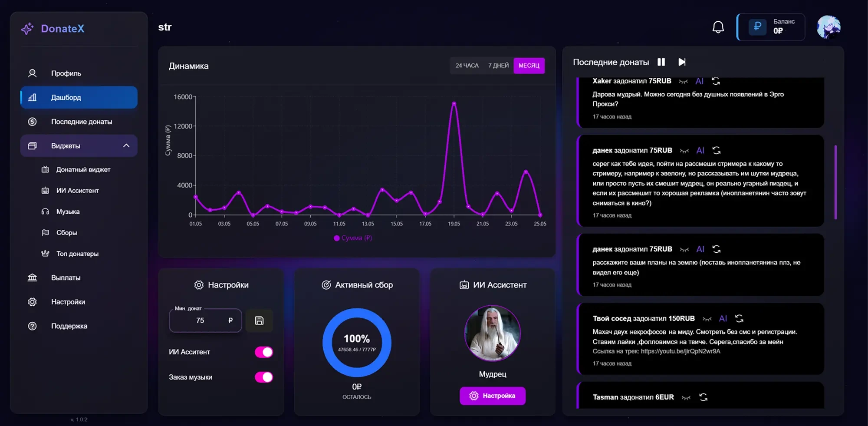
Task: Toggle the 'Сумма (₽)' chart legend
Action: point(353,238)
